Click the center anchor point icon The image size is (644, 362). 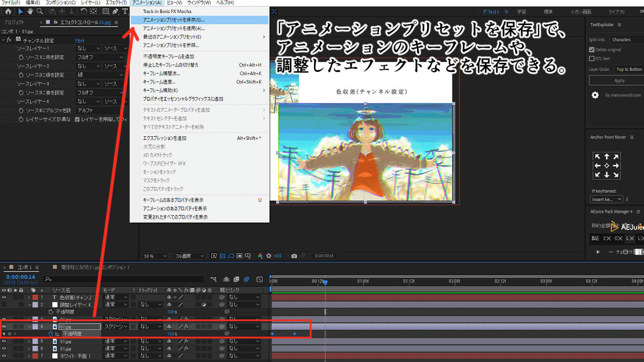[606, 166]
